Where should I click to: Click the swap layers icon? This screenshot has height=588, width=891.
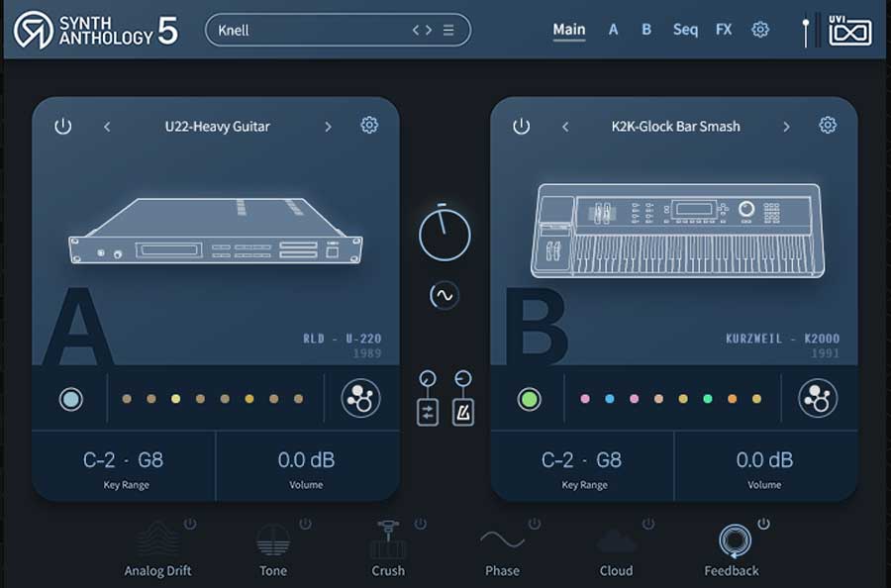428,413
